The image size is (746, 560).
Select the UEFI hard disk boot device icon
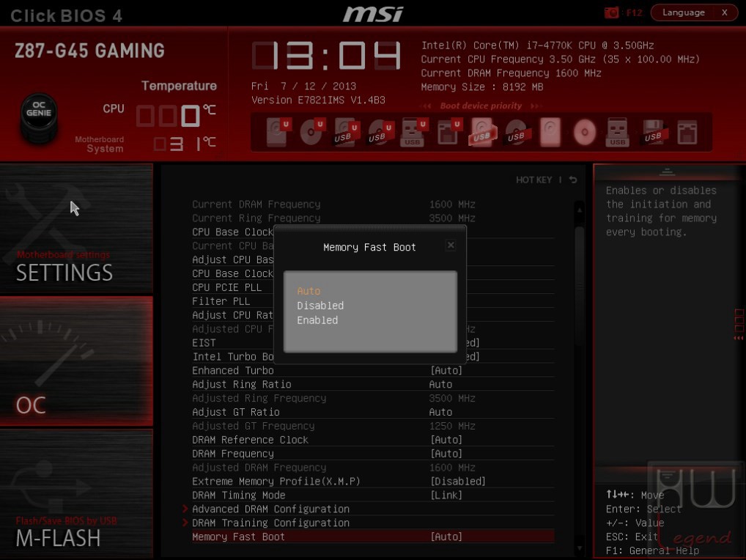278,132
